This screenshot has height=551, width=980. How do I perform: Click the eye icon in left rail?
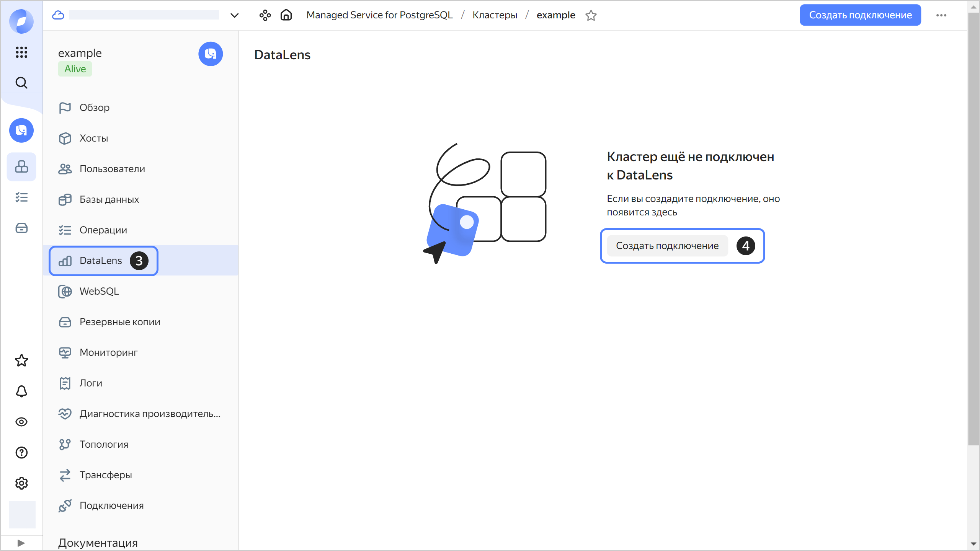click(21, 422)
